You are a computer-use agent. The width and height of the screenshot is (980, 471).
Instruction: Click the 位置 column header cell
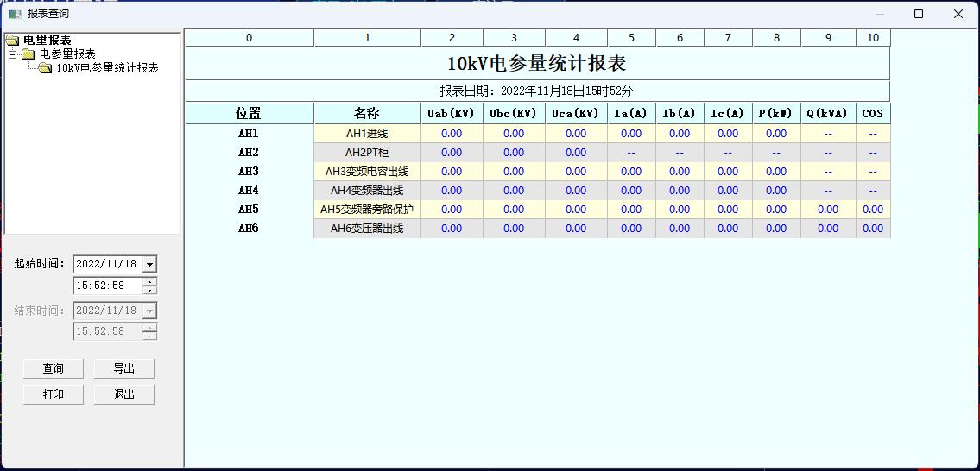pos(249,113)
